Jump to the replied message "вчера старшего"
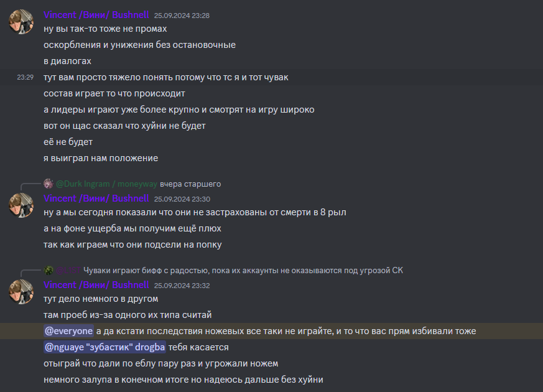Screen dimensions: 543x392 (x=190, y=184)
